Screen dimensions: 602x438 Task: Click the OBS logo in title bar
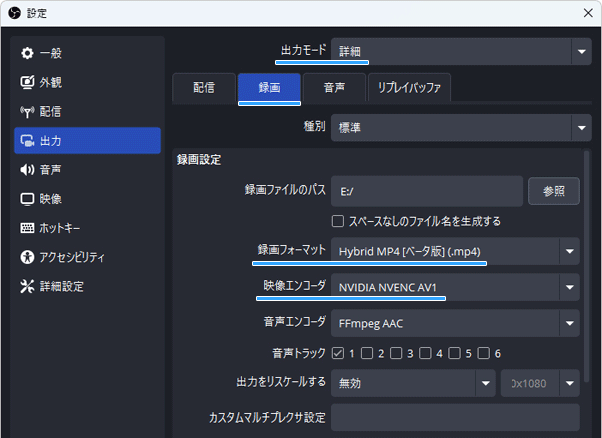(14, 13)
